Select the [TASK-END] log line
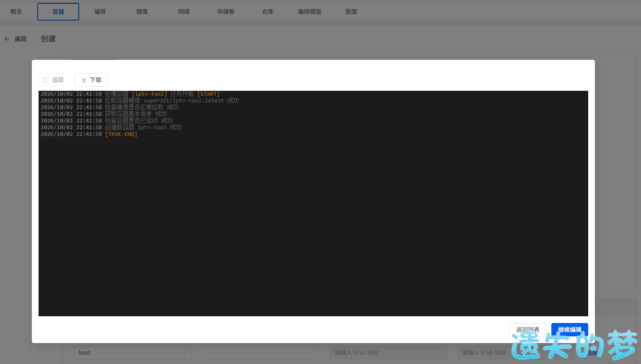 (x=89, y=134)
